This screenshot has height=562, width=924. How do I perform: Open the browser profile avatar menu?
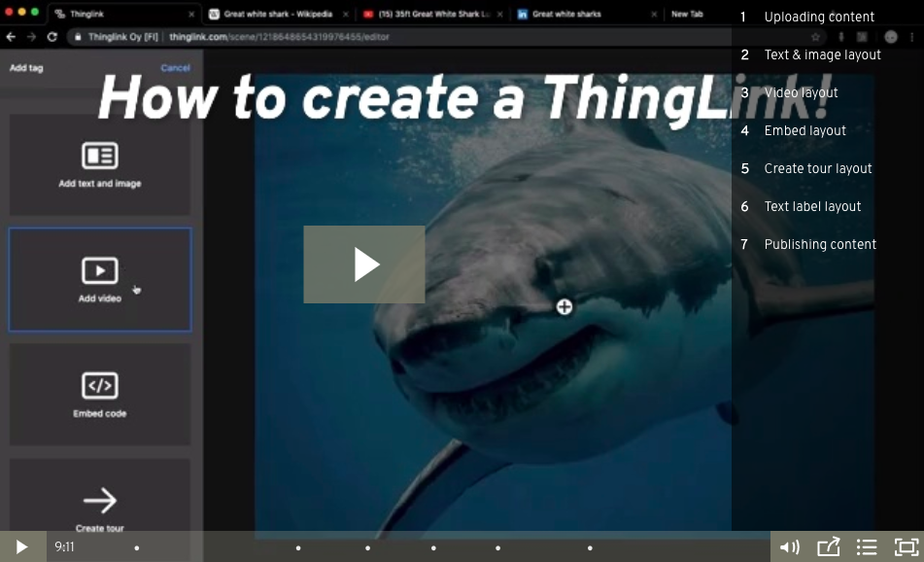[x=890, y=37]
